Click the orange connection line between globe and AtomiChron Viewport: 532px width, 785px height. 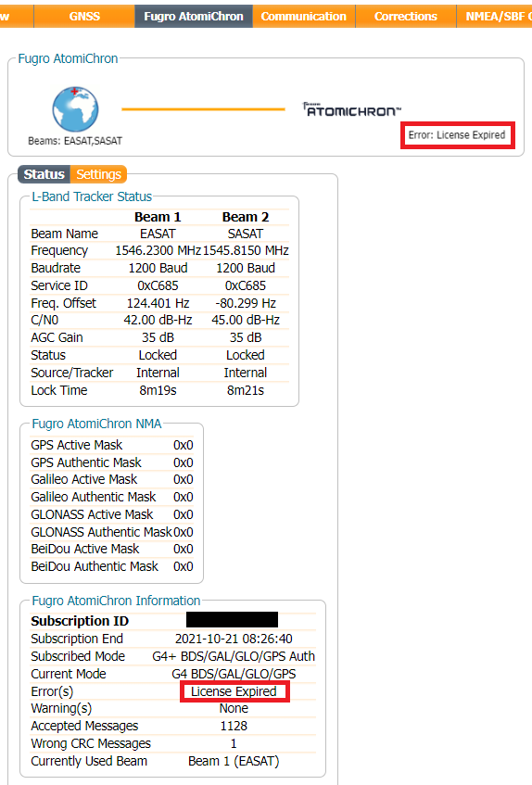203,109
